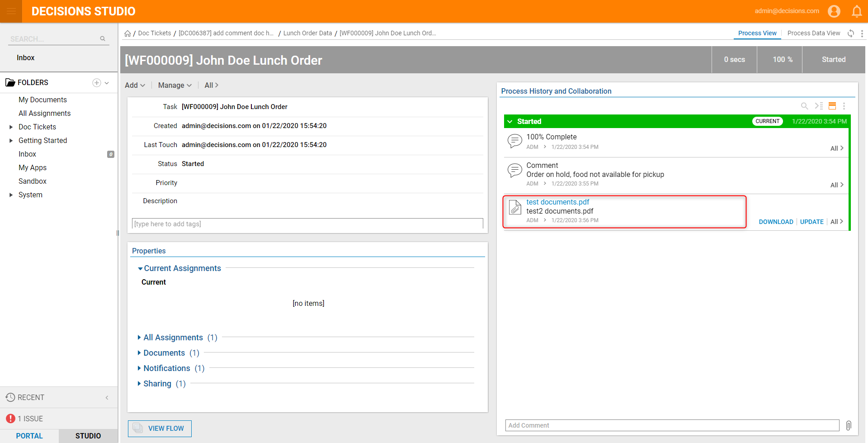Open DC006387 add comment breadcrumb

pyautogui.click(x=226, y=33)
